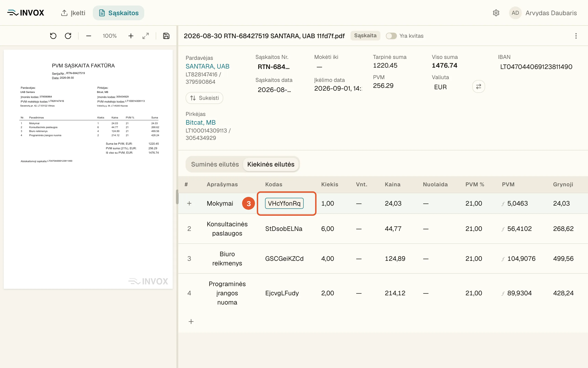
Task: Click the PVM value 256.29
Action: point(383,85)
